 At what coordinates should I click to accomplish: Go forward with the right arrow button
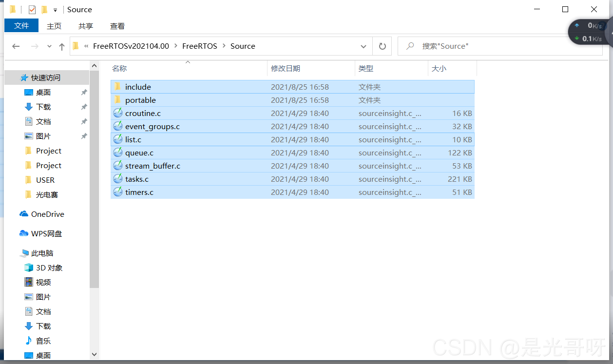point(35,46)
